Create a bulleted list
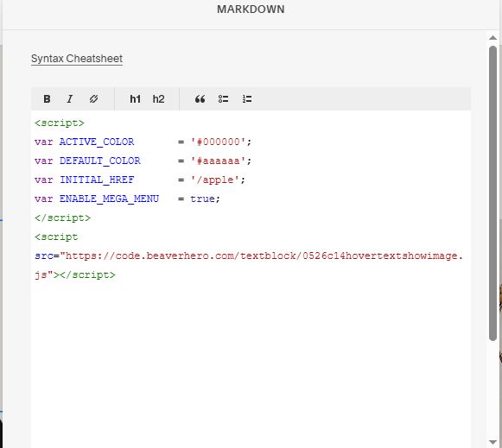The width and height of the screenshot is (502, 448). point(223,99)
